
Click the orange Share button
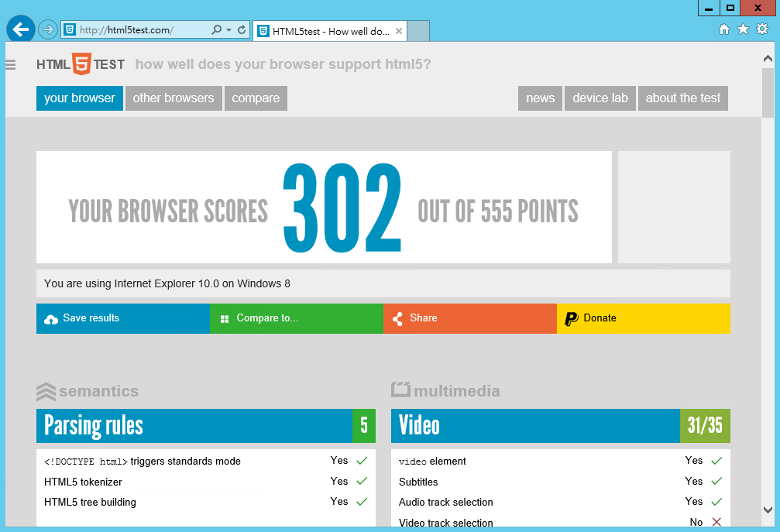tap(470, 319)
